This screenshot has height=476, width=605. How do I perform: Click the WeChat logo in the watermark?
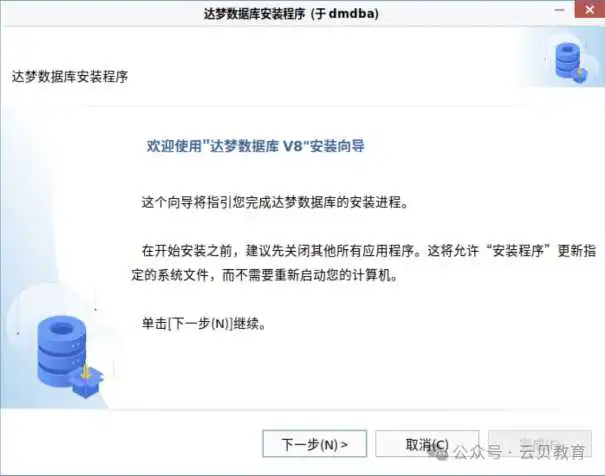pyautogui.click(x=439, y=453)
